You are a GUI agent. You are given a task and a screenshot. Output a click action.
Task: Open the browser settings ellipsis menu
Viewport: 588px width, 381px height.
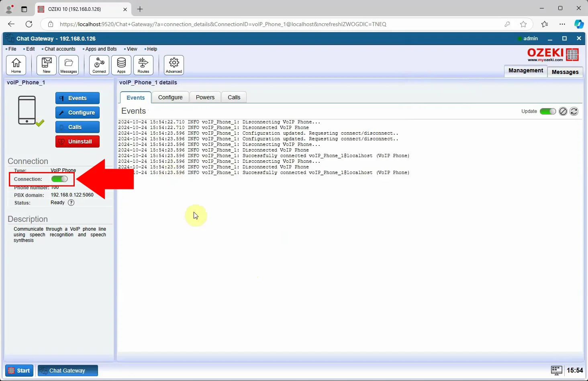(x=562, y=24)
